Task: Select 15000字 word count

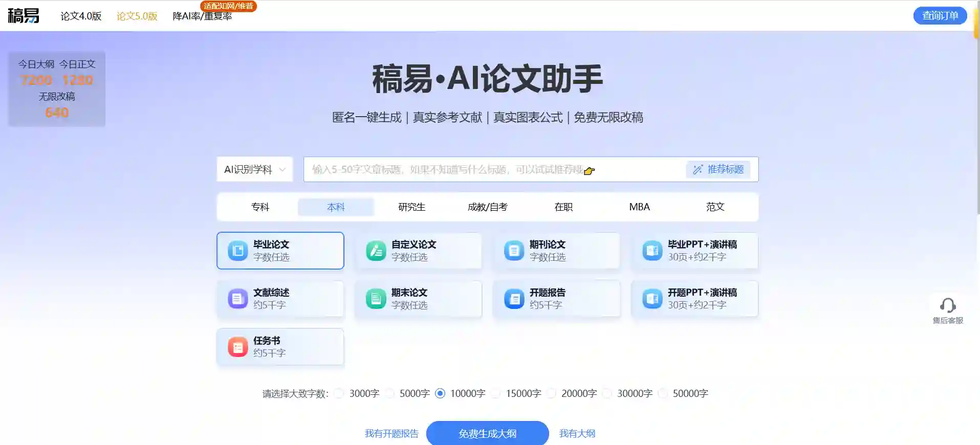Action: 495,393
